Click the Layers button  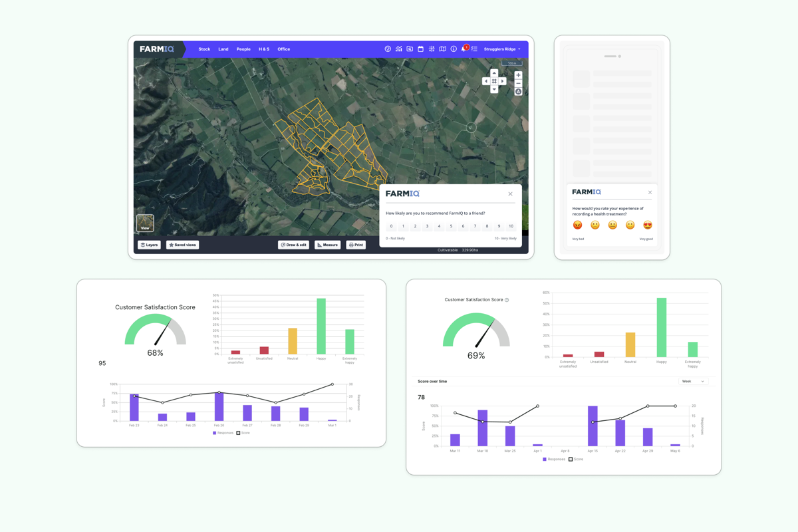pyautogui.click(x=149, y=245)
